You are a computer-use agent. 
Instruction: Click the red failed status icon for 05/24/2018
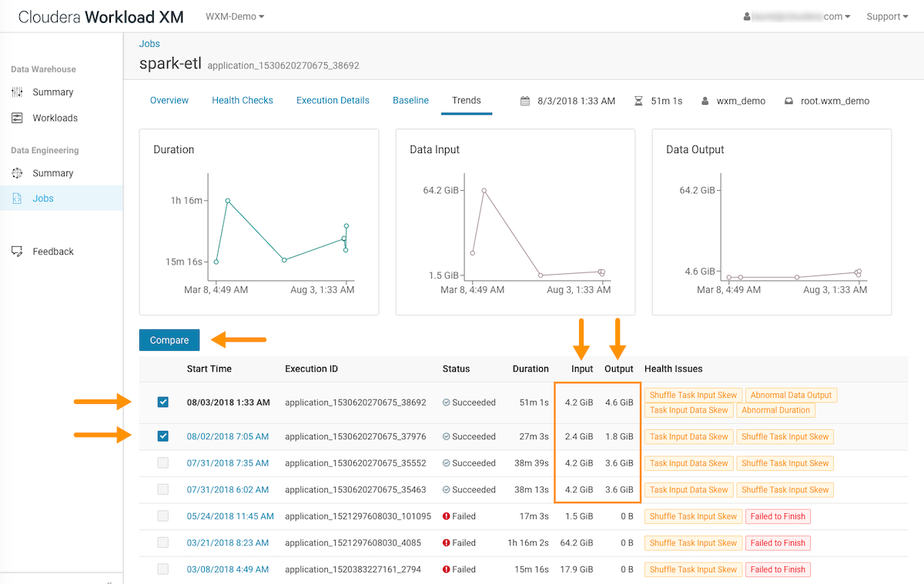pyautogui.click(x=447, y=516)
